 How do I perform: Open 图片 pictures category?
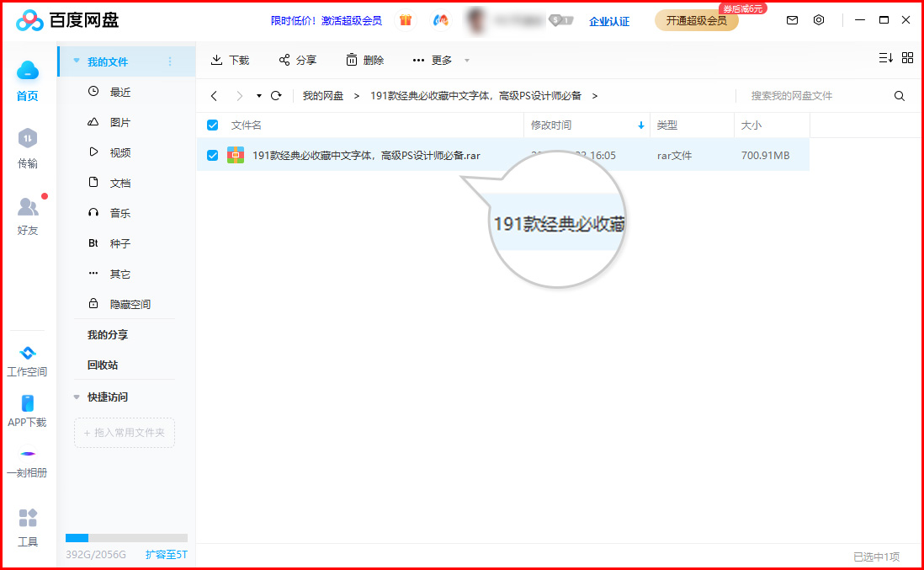coord(120,123)
